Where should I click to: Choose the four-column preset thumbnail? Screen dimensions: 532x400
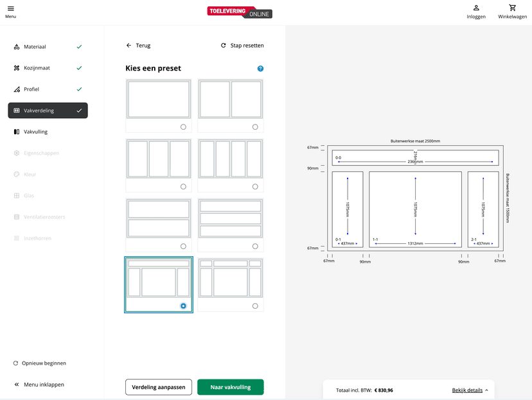coord(230,159)
